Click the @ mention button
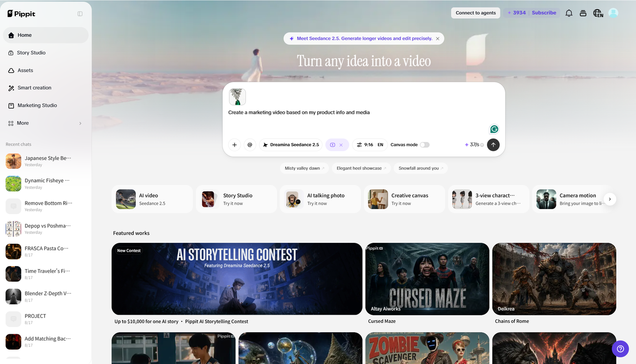636x364 pixels. [x=250, y=145]
